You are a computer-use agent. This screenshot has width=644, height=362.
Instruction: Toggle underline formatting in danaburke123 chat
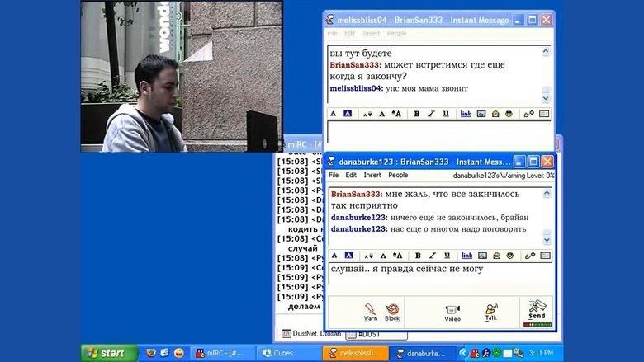pos(446,256)
